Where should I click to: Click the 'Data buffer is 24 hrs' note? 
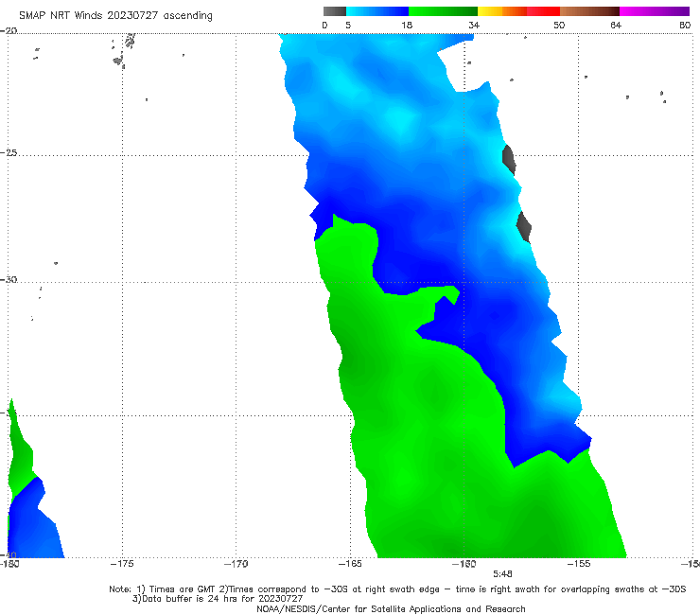[x=218, y=599]
